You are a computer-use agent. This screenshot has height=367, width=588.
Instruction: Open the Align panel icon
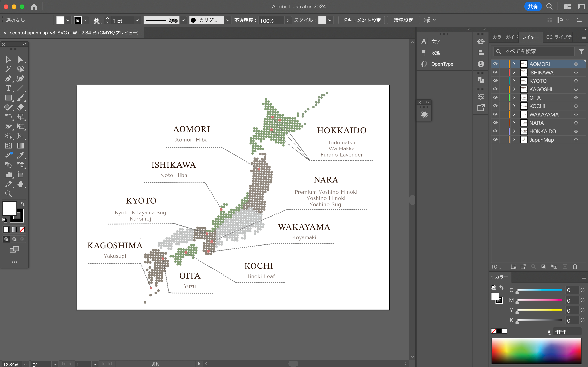(481, 53)
